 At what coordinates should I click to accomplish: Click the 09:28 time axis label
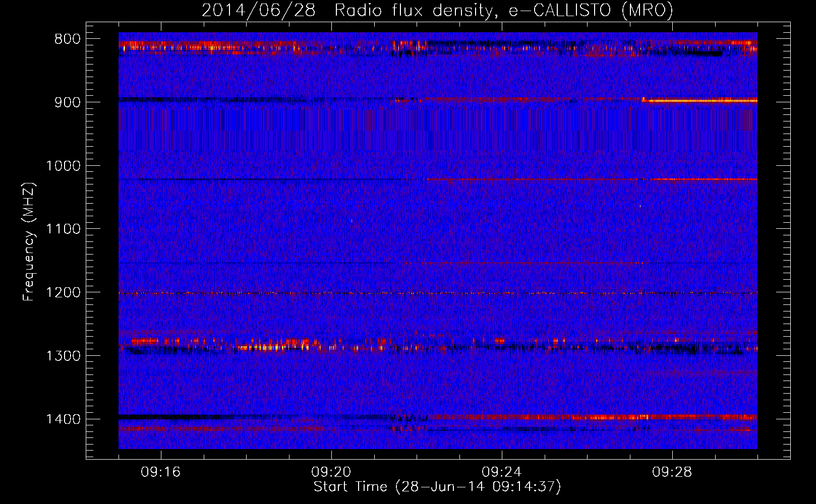[672, 472]
